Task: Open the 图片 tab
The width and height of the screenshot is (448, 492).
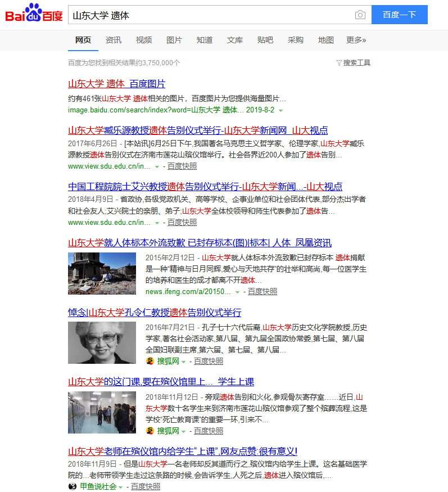Action: click(x=174, y=40)
